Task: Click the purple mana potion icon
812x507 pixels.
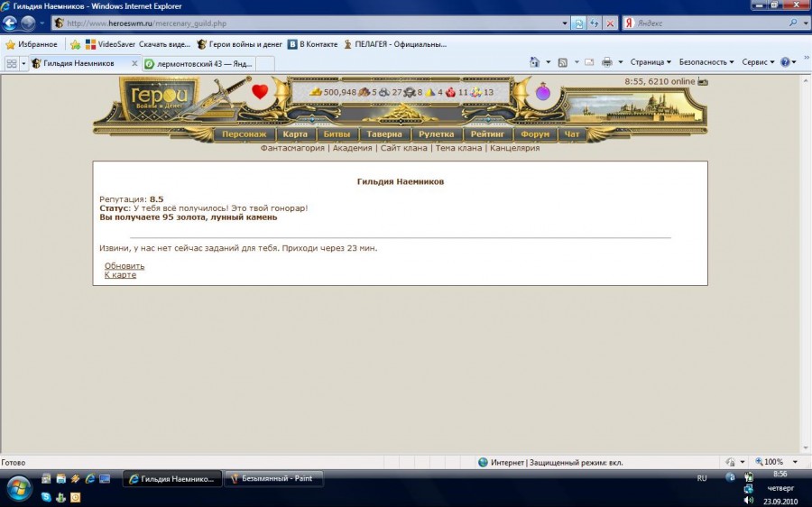Action: click(x=543, y=92)
